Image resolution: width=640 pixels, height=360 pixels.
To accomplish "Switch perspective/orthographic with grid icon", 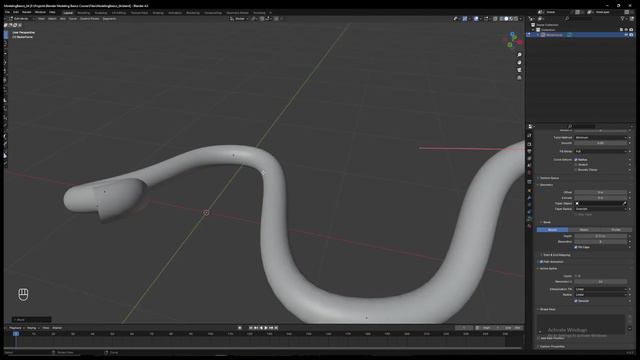I will pos(519,78).
